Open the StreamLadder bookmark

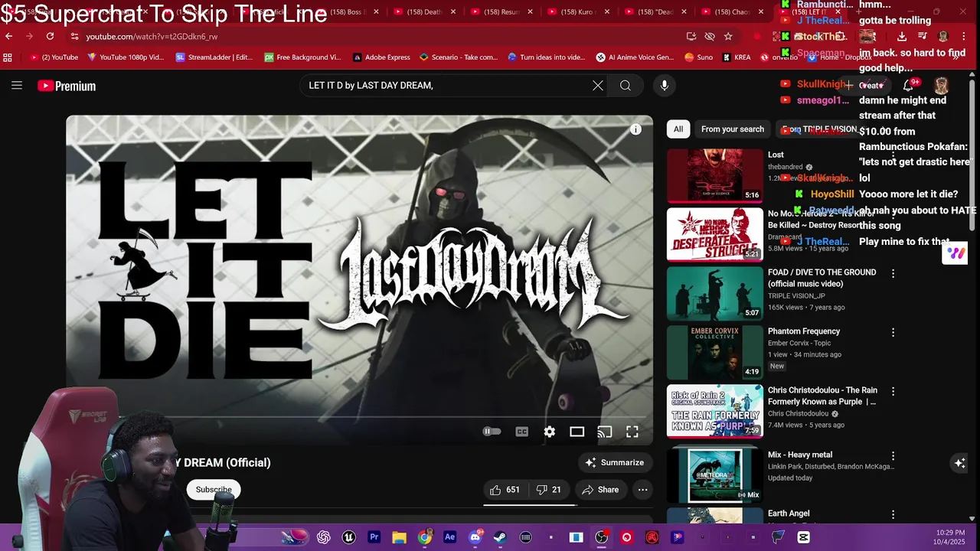pos(214,57)
